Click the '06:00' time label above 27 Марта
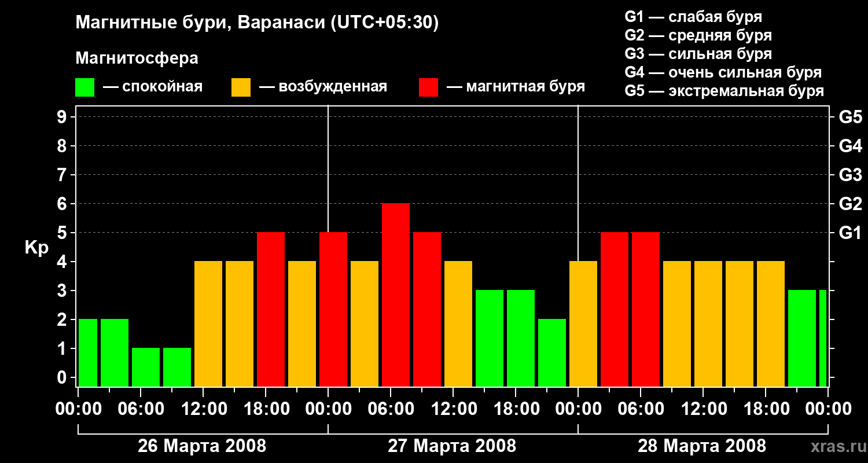 (x=391, y=409)
